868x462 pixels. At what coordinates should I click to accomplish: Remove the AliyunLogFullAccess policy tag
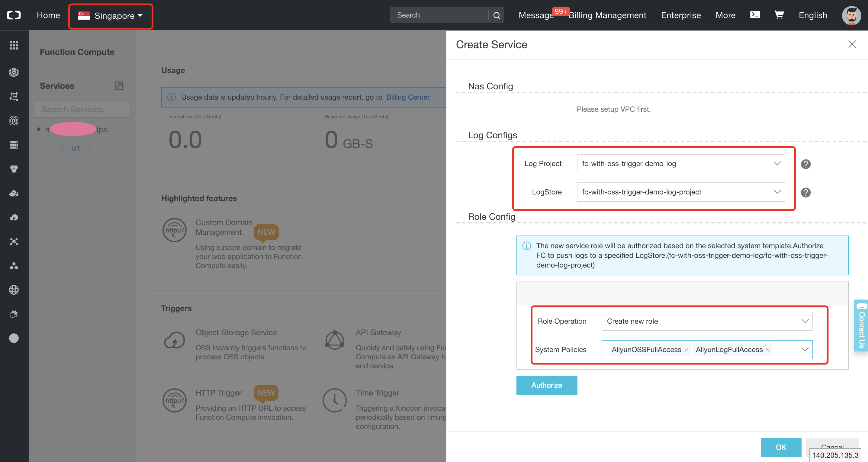(x=768, y=350)
